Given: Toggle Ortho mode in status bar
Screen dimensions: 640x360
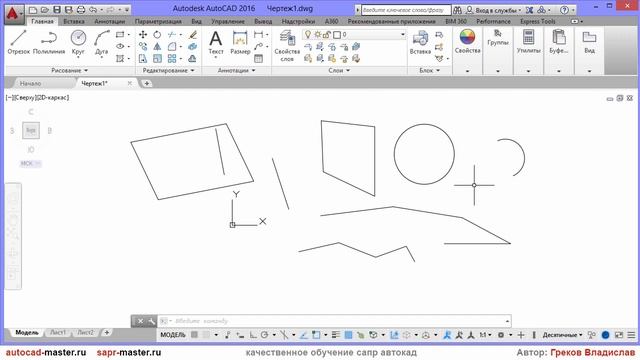Looking at the screenshot, I should (253, 335).
